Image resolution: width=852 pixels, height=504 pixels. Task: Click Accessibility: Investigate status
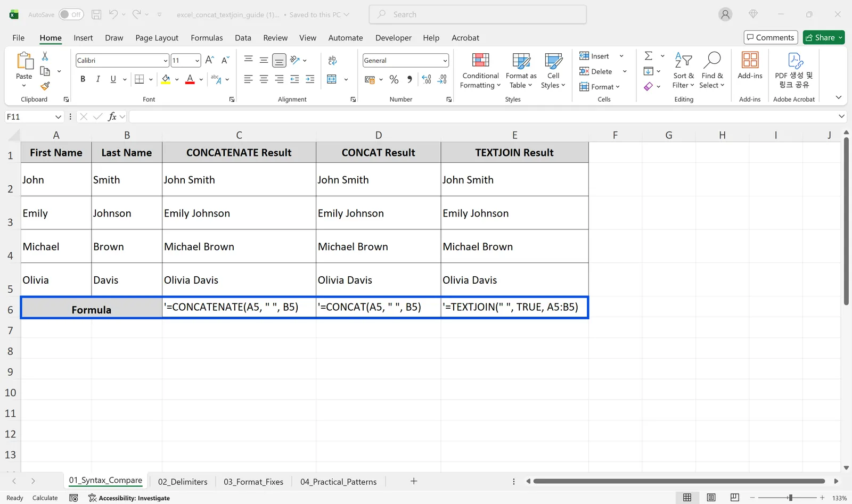coord(129,498)
